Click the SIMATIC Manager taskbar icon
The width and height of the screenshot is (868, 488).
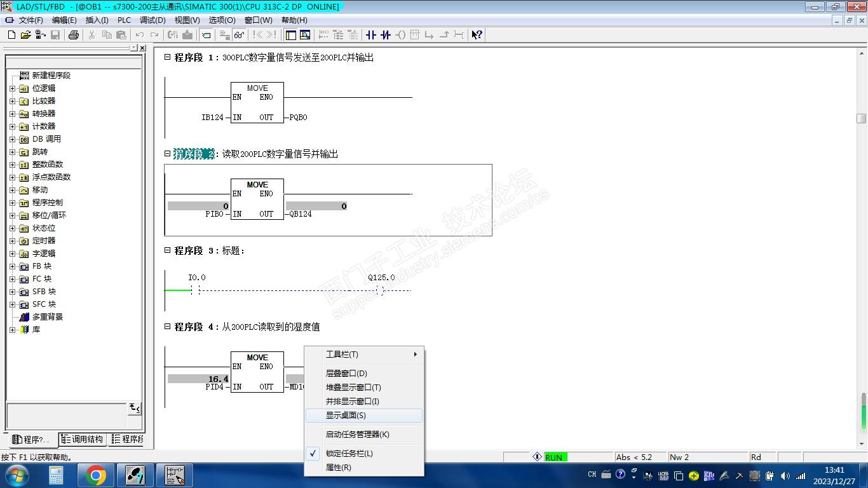click(x=135, y=475)
